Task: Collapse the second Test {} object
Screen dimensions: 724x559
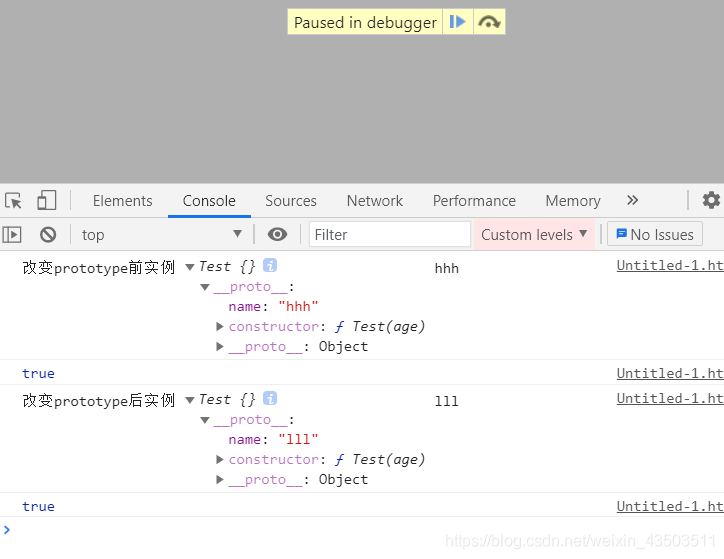Action: coord(189,400)
